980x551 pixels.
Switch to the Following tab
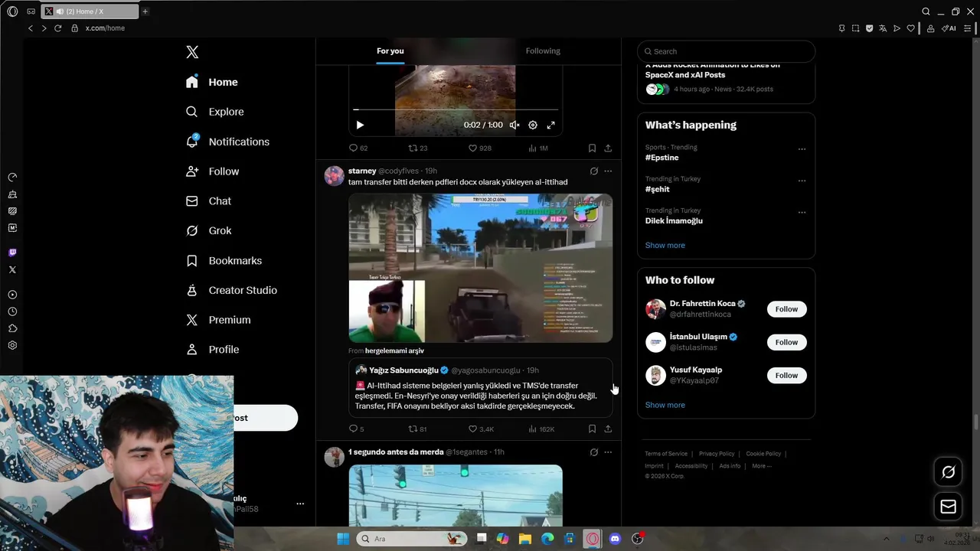click(x=543, y=51)
